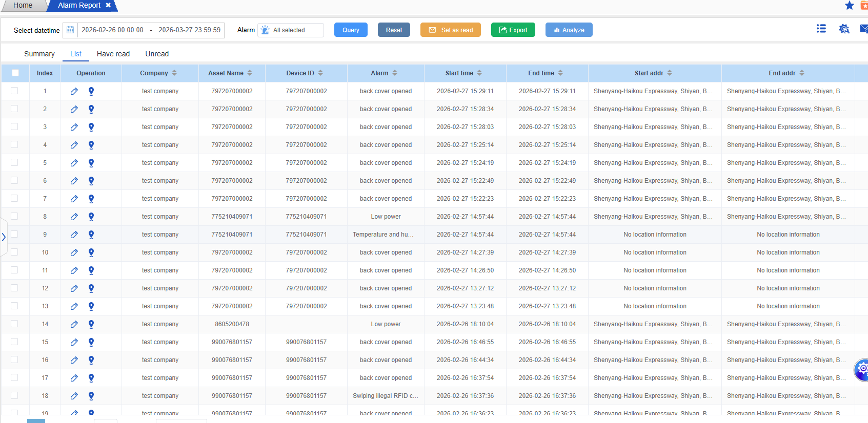Switch to the Unread tab

click(x=157, y=54)
